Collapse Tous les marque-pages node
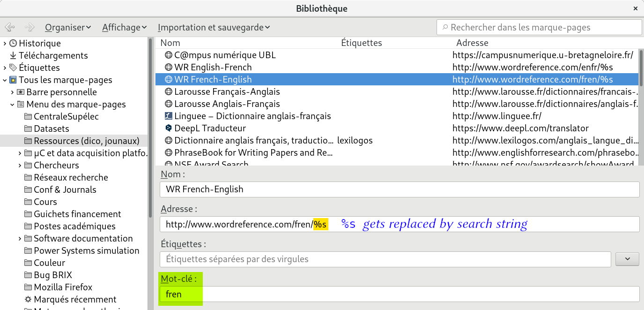 coord(5,80)
